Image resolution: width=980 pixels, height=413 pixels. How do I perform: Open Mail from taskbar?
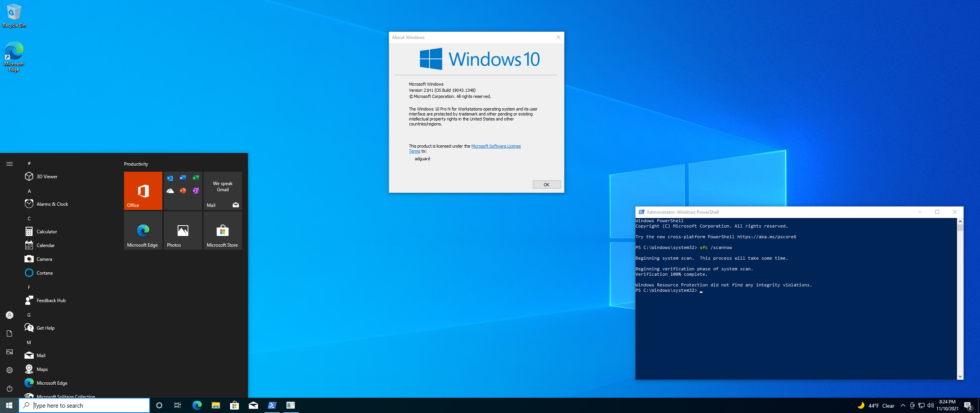coord(253,405)
